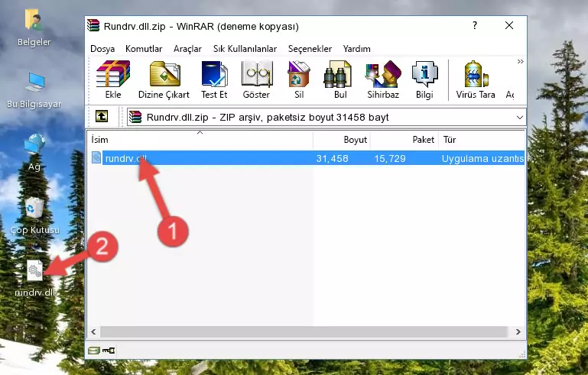This screenshot has width=588, height=375.
Task: Expand hidden toolbar items chevron
Action: (521, 61)
